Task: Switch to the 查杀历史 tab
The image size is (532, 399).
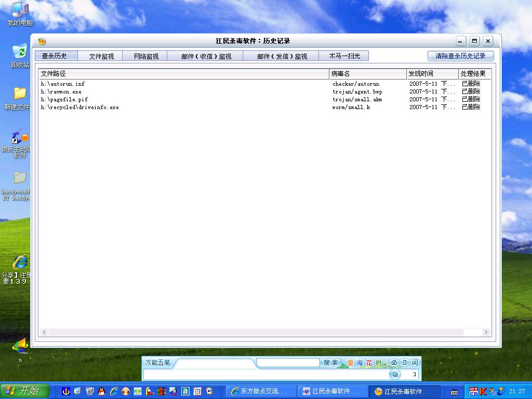Action: (56, 56)
